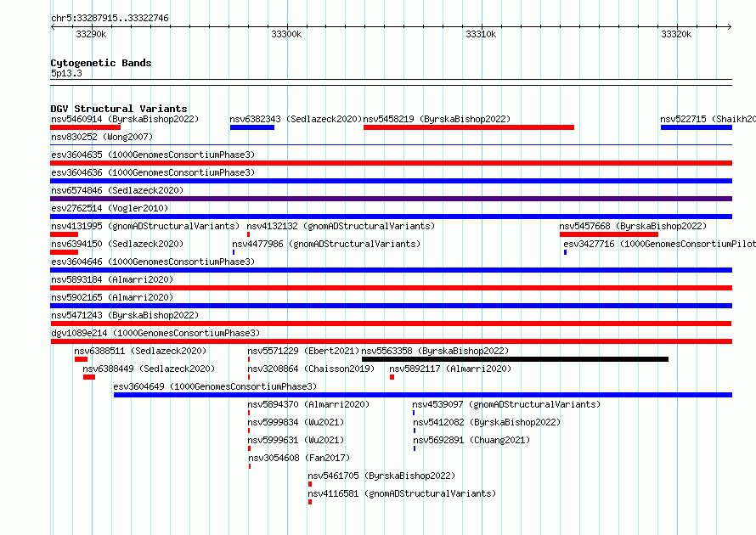This screenshot has width=756, height=535.
Task: Click nsv5692891 (Chuang2021) label
Action: [471, 440]
